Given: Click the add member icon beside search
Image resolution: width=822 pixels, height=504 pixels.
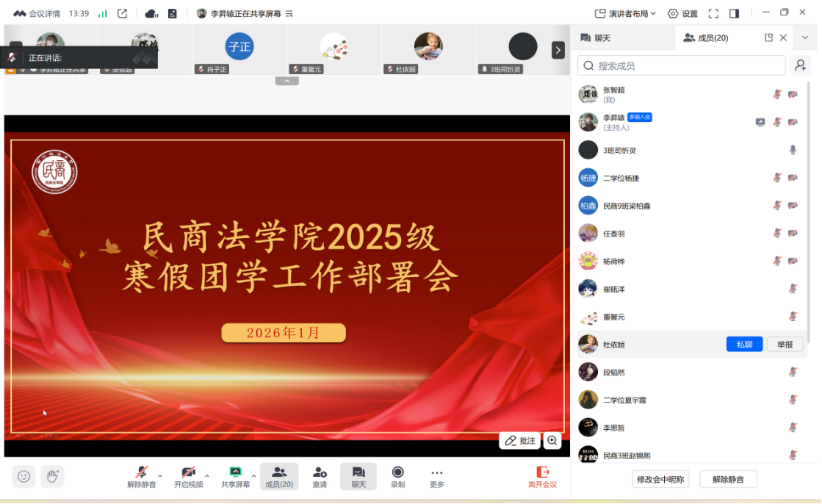Looking at the screenshot, I should tap(800, 65).
